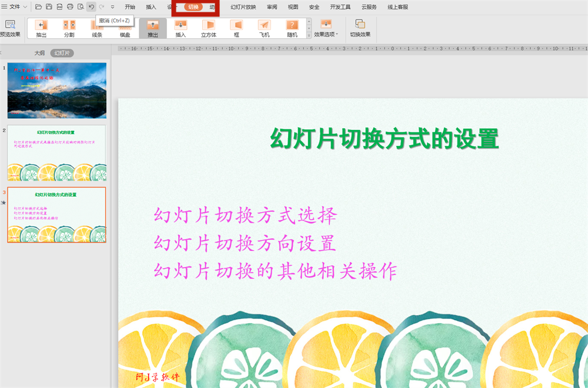This screenshot has height=388, width=588.
Task: Save the presentation with the disk icon
Action: [49, 6]
